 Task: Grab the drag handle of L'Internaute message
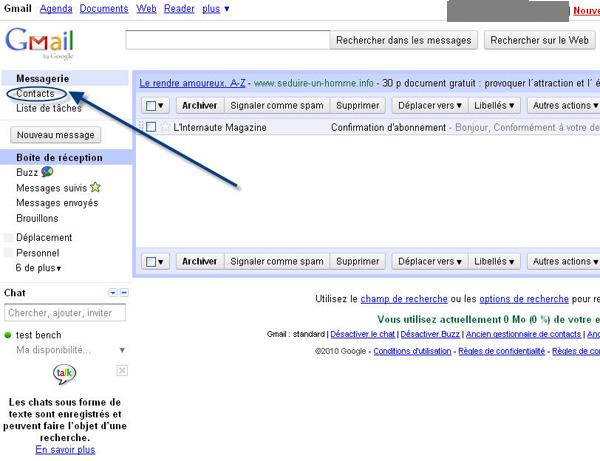click(x=141, y=127)
